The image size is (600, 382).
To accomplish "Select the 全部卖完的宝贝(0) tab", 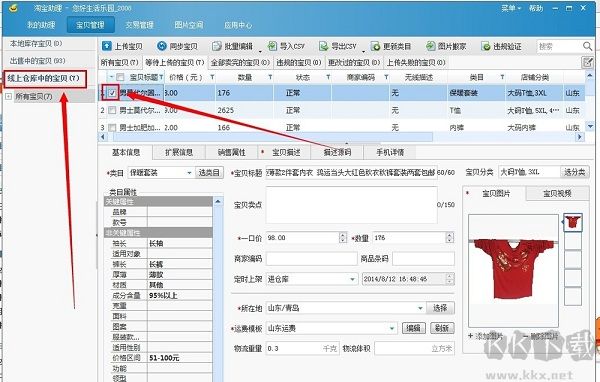I will pyautogui.click(x=240, y=62).
